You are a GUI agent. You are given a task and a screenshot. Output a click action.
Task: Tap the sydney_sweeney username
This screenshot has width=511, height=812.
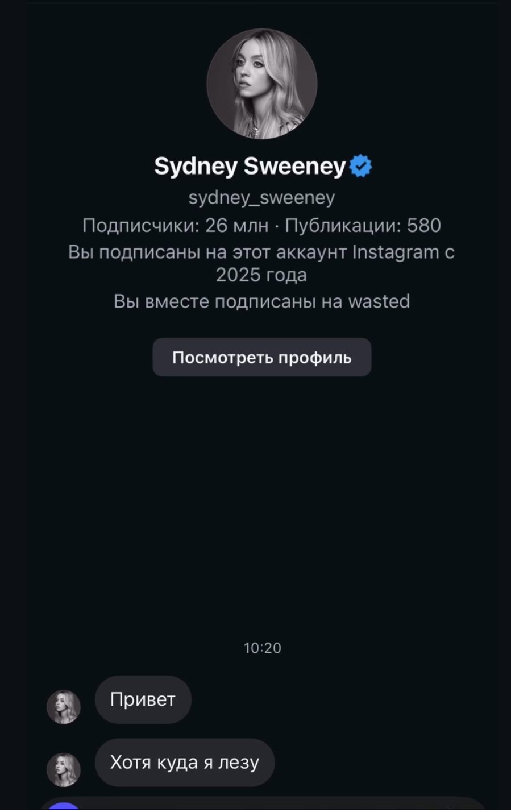[x=261, y=197]
